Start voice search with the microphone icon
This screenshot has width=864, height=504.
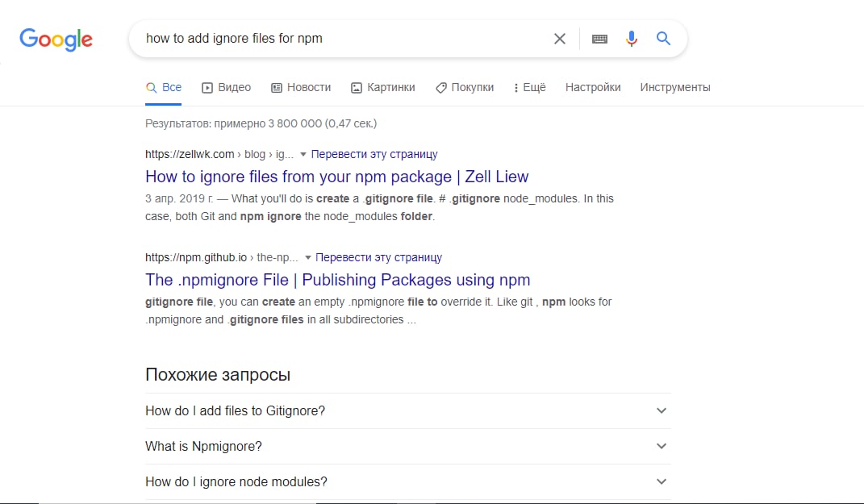[632, 39]
